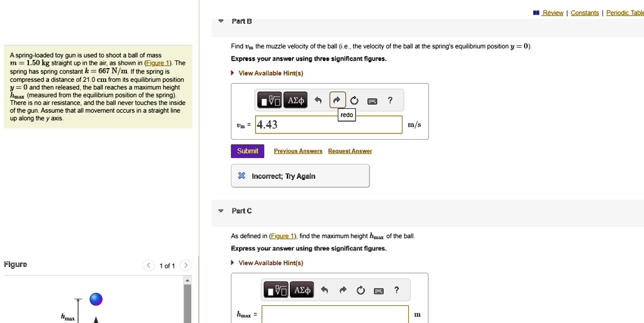Open the Previous Answers link
Image resolution: width=644 pixels, height=323 pixels.
coord(298,151)
